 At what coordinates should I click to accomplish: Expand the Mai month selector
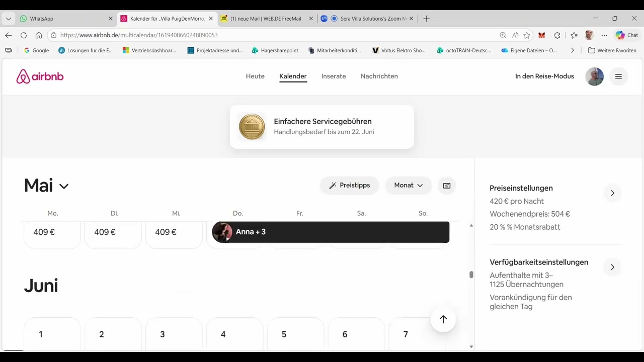46,186
